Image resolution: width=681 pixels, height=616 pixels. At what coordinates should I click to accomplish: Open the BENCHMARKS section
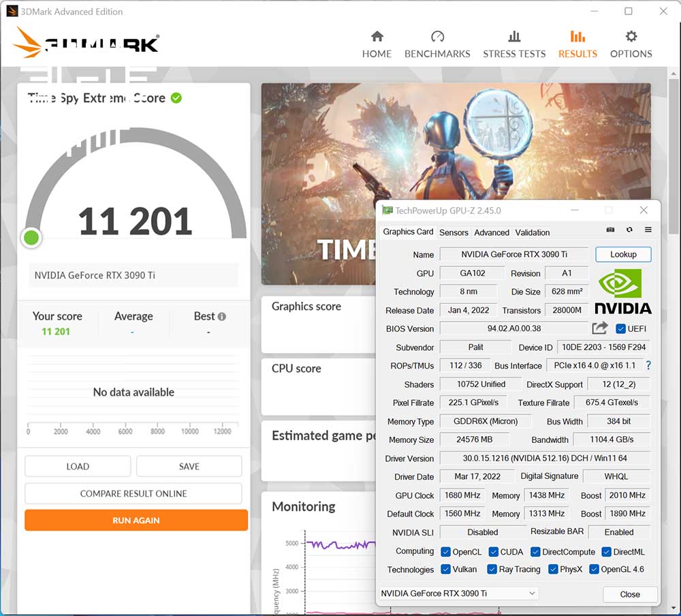[x=437, y=45]
